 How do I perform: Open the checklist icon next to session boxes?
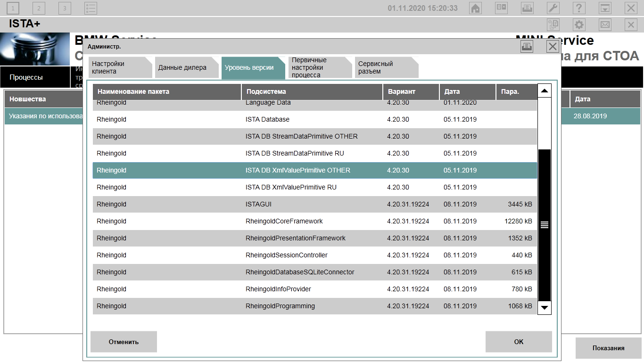[x=91, y=8]
